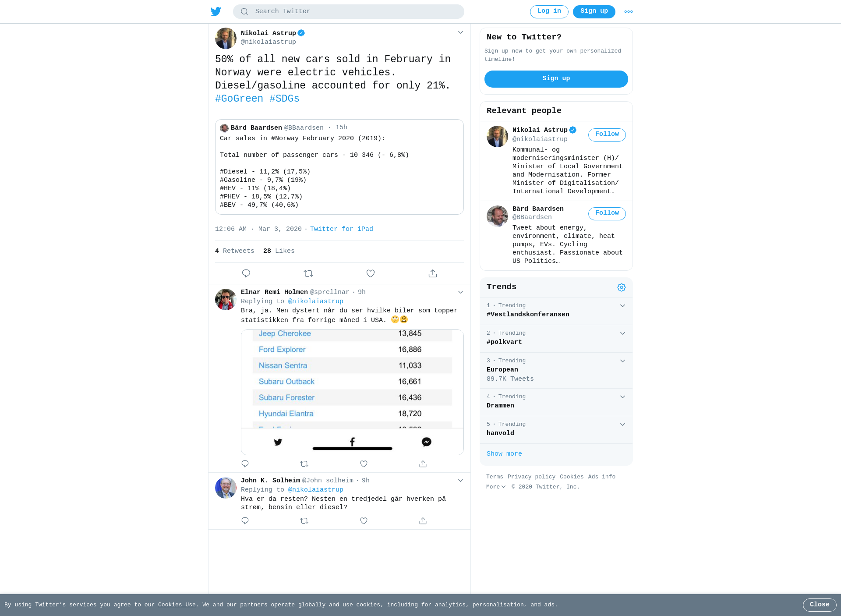This screenshot has height=616, width=841.
Task: Open chevron menu on Elnar Remi Holmen's reply
Action: click(460, 292)
